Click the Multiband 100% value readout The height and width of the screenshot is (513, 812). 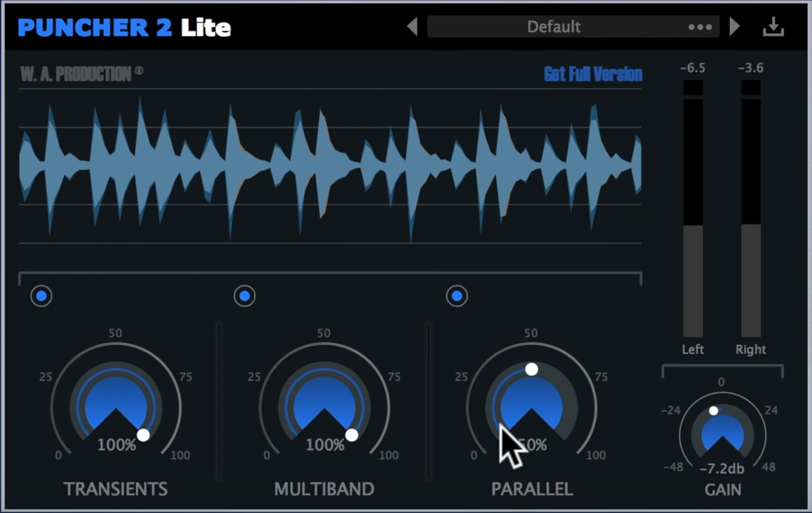click(x=325, y=445)
